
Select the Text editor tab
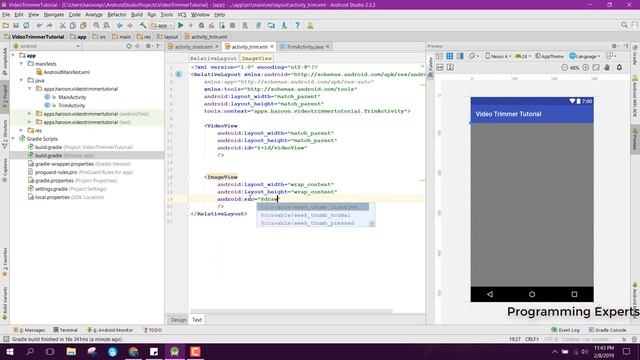[197, 320]
